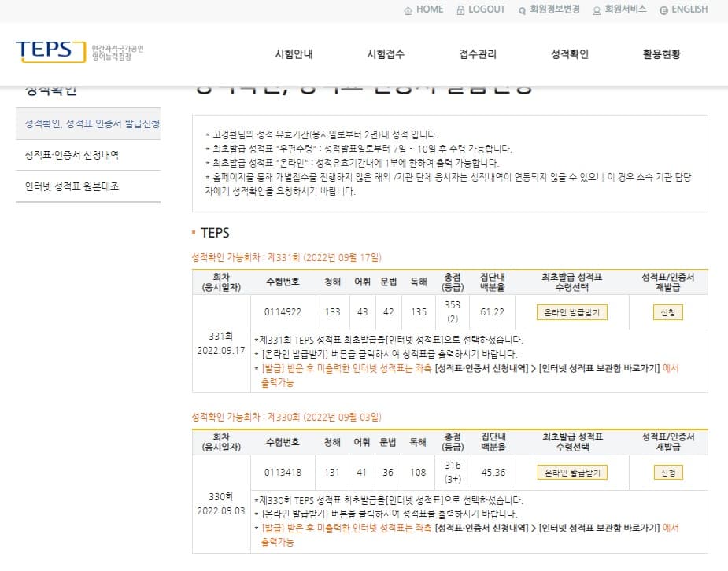Click the TEPS section heading
The height and width of the screenshot is (571, 728).
(215, 233)
